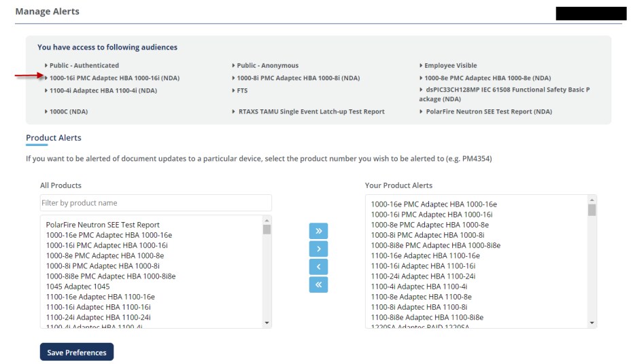The height and width of the screenshot is (364, 631).
Task: Expand the FTS audience entry
Action: coord(241,90)
